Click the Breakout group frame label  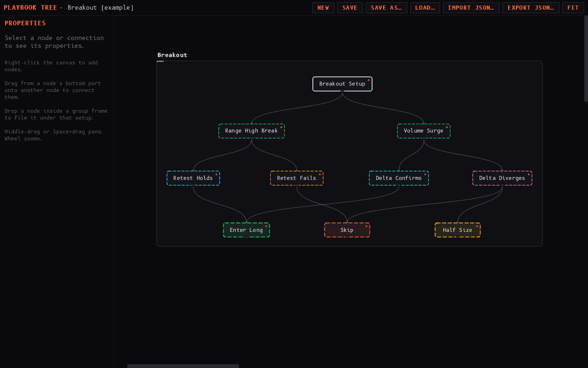(x=172, y=55)
